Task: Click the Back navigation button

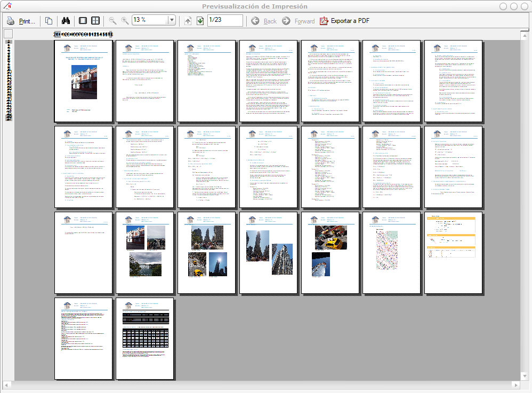Action: (x=264, y=21)
